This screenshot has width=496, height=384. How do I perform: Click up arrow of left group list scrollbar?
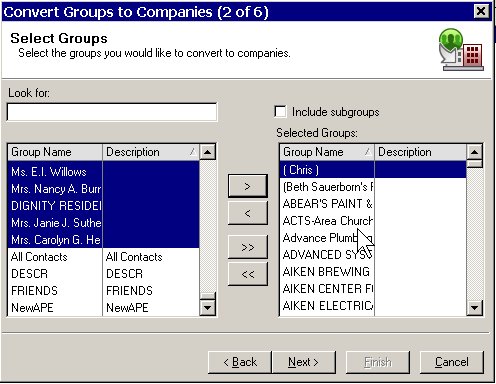207,152
